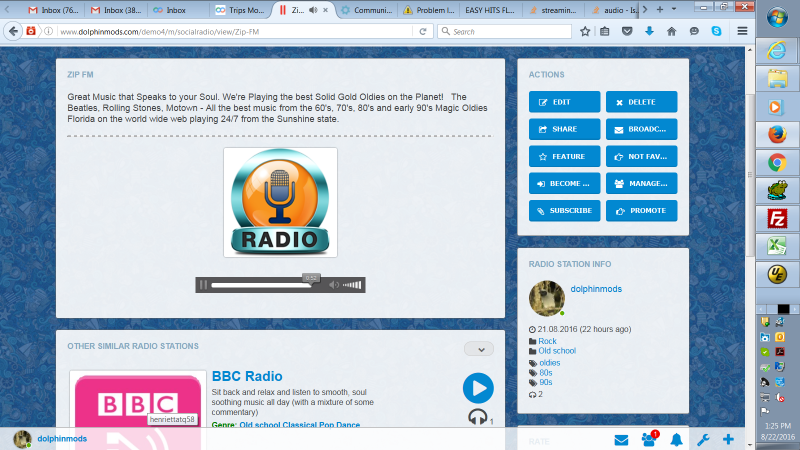Click the Firefox search input field

(505, 31)
